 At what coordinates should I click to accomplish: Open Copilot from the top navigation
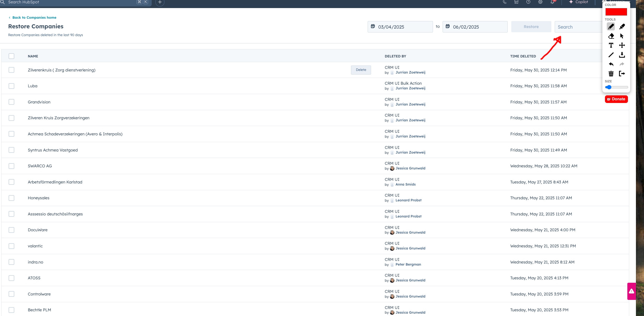coord(578,2)
